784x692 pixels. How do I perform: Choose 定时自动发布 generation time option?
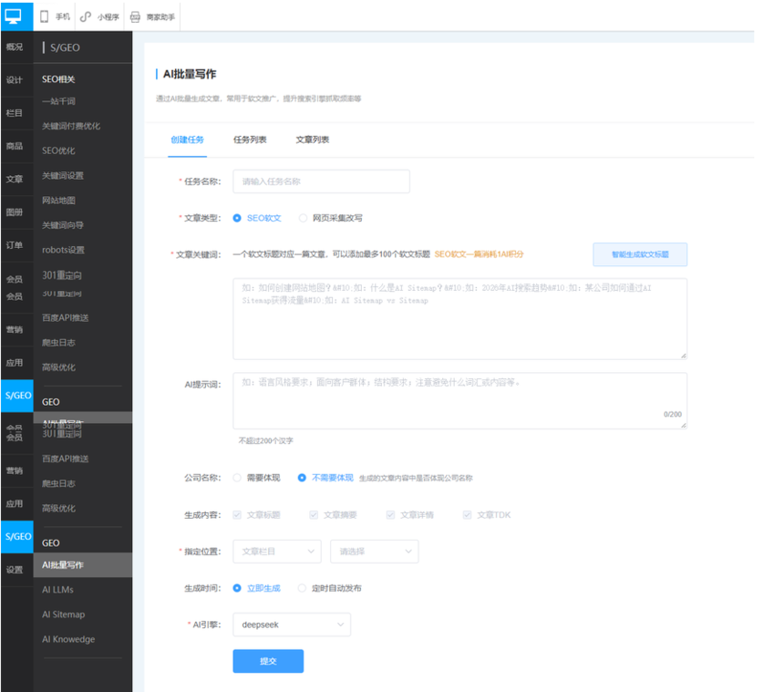[302, 588]
